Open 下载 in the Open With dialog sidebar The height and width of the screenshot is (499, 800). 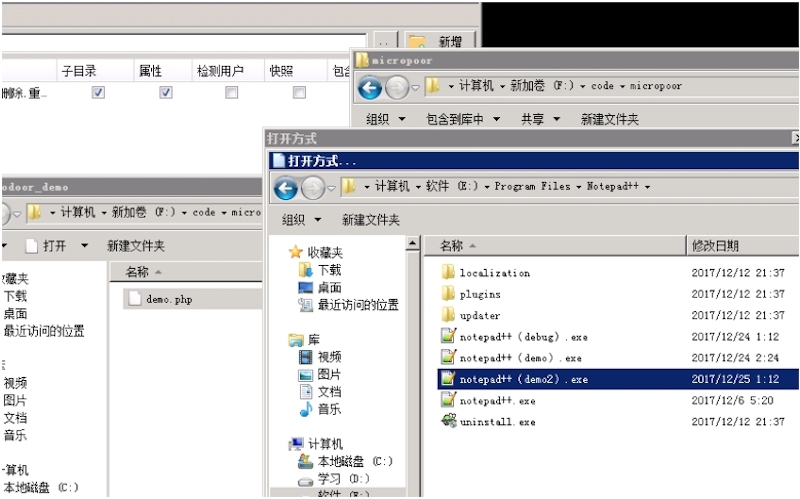click(x=329, y=270)
